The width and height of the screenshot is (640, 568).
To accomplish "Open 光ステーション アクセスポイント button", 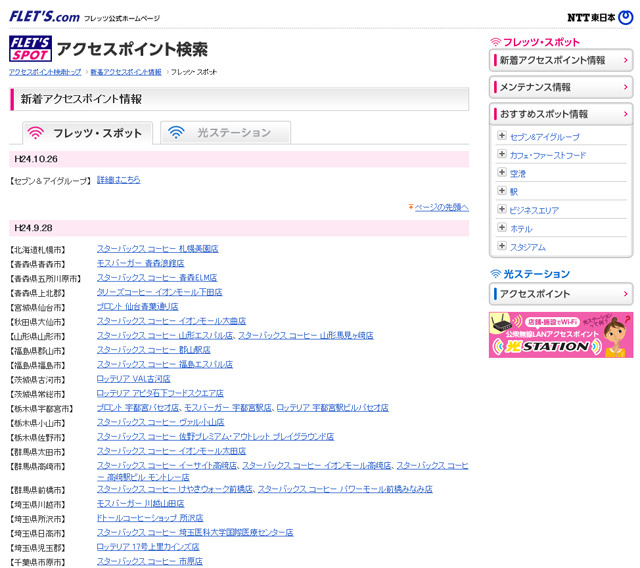I will click(561, 294).
